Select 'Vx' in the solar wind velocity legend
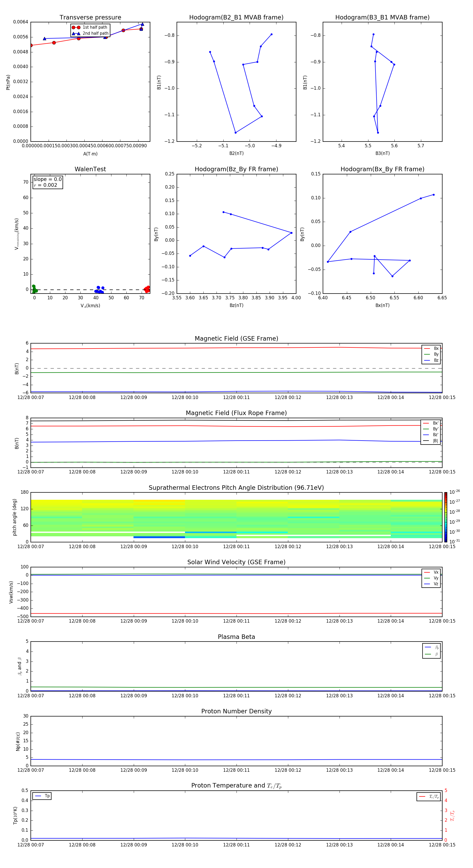This screenshot has height=868, width=473. [x=431, y=572]
